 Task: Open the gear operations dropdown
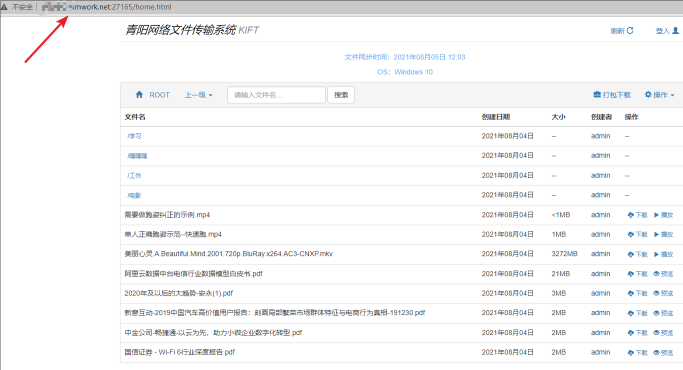[659, 95]
